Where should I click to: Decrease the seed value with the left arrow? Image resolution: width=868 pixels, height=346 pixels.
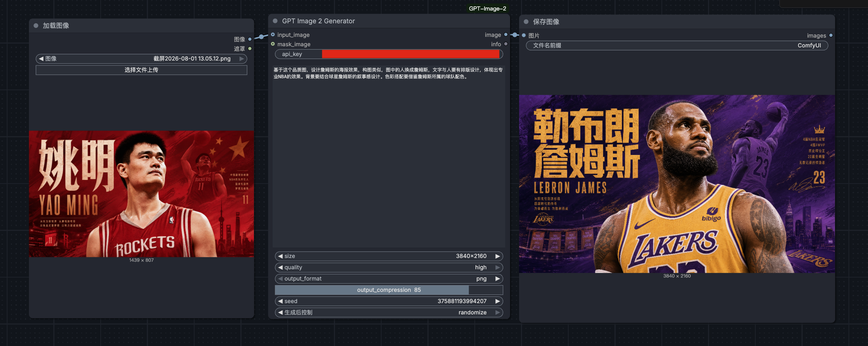coord(280,301)
